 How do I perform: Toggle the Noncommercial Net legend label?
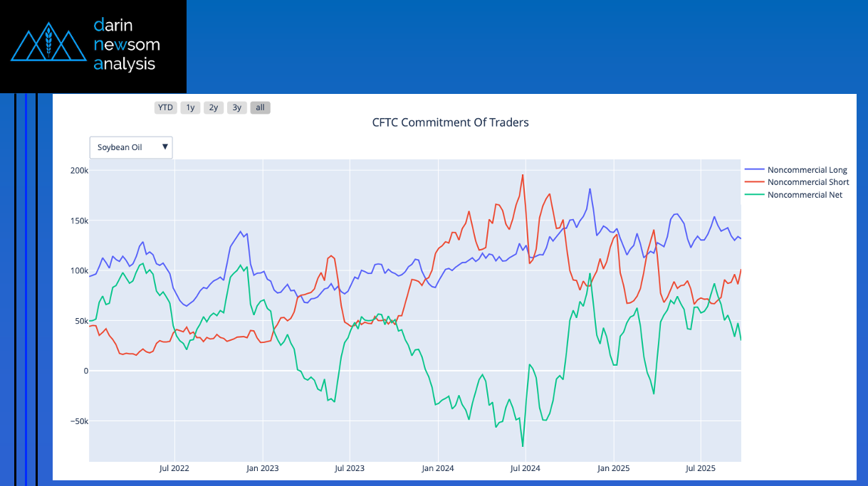805,194
